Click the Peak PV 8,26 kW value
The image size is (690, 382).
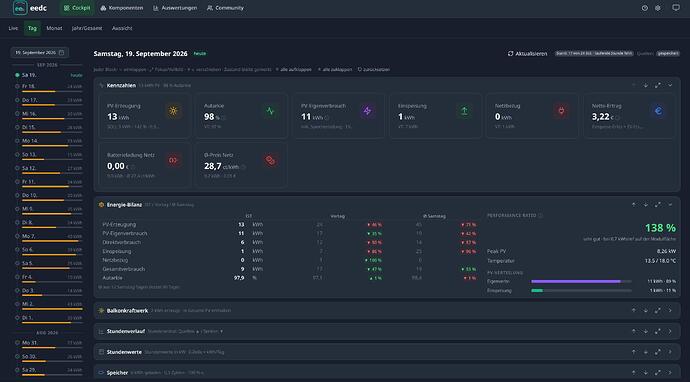click(666, 251)
